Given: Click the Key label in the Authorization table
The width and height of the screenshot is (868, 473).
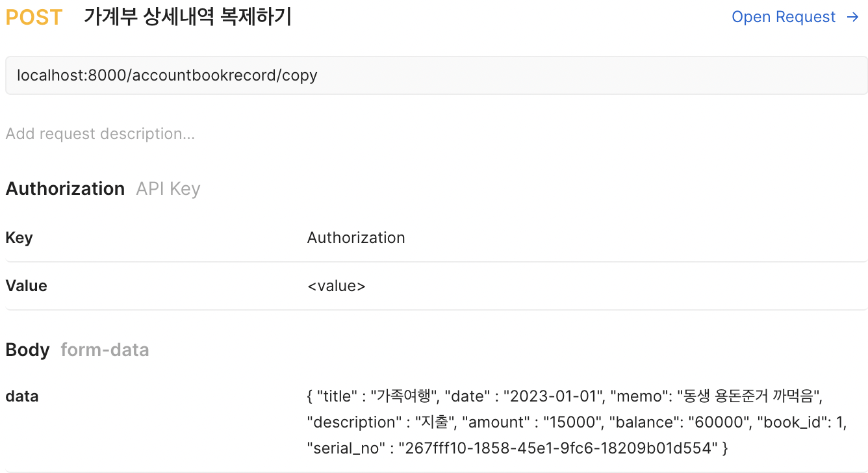Looking at the screenshot, I should point(19,237).
